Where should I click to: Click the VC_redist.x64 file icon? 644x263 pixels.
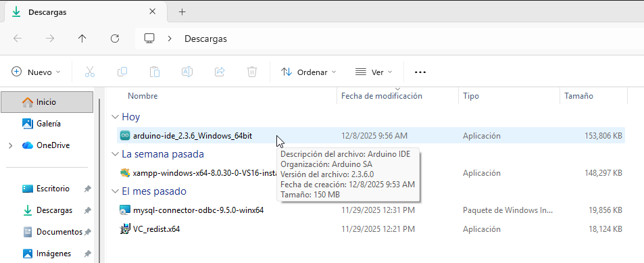pos(125,229)
